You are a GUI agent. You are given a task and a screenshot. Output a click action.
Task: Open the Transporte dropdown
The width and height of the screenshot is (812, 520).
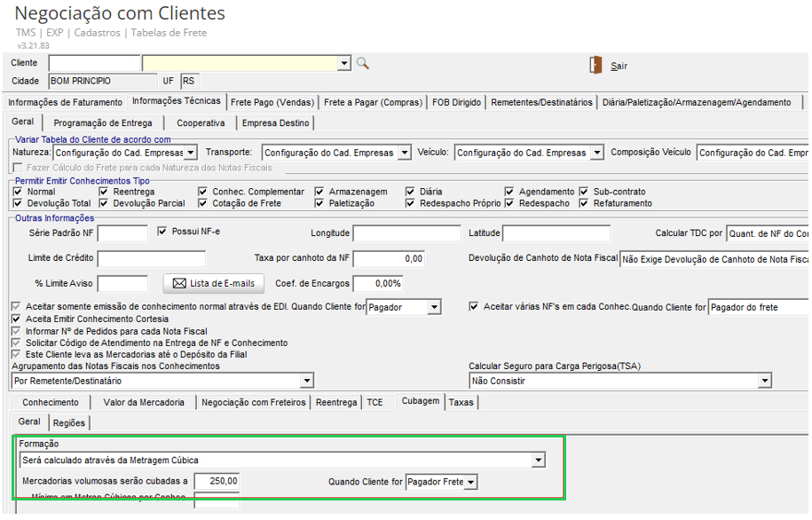405,153
